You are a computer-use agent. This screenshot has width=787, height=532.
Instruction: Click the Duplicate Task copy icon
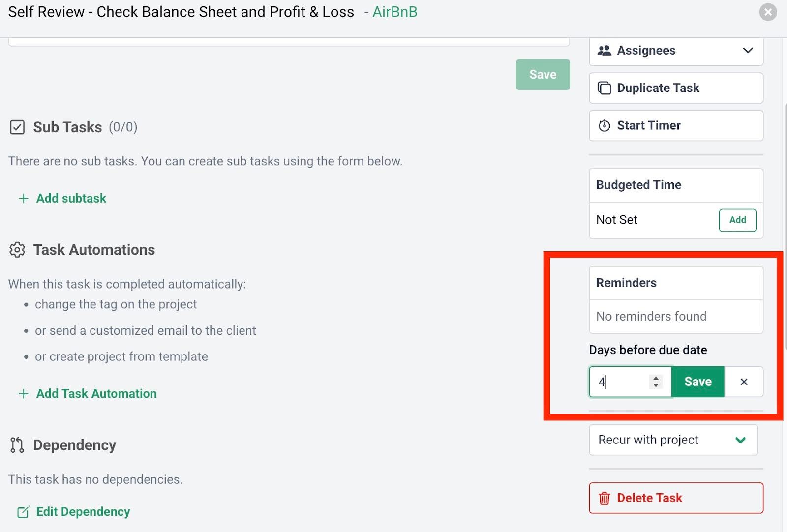(x=604, y=88)
